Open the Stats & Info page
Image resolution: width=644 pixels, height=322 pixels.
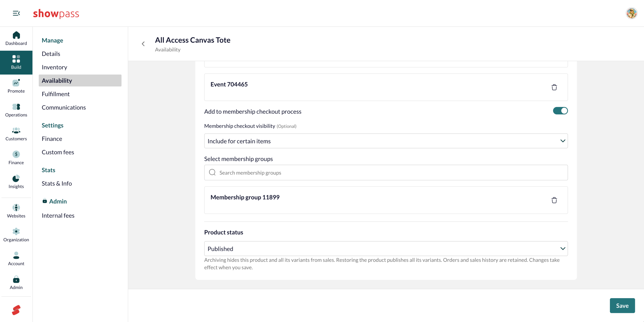click(80, 184)
